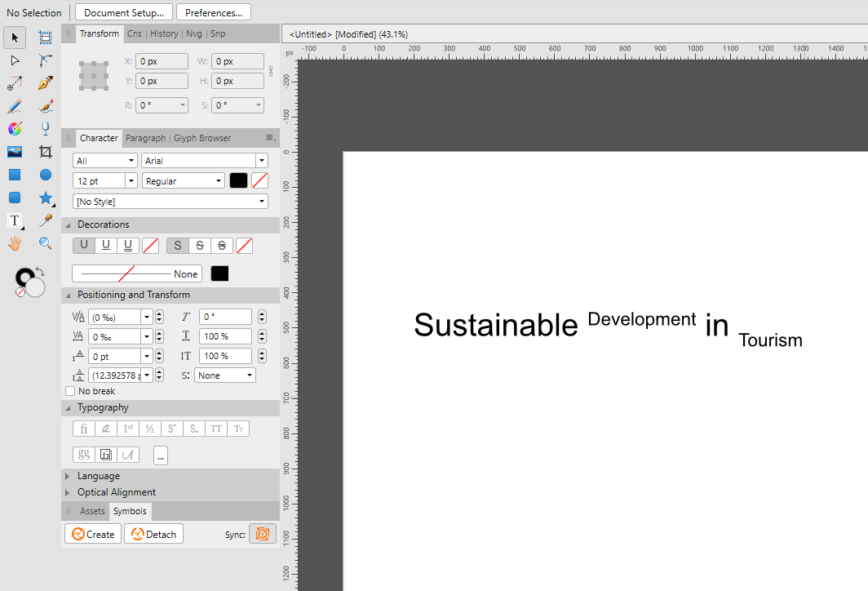Image resolution: width=868 pixels, height=591 pixels.
Task: Select the Pen tool
Action: 46,83
